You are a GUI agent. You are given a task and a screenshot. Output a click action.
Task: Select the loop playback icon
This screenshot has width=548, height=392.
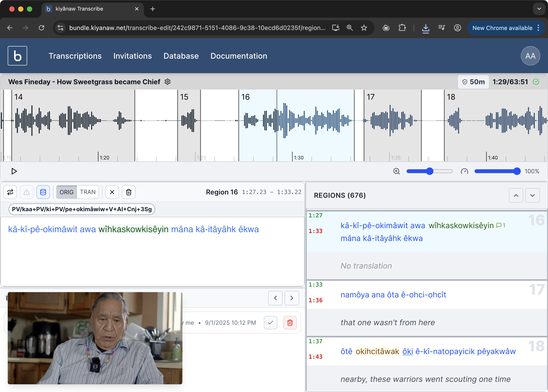tap(10, 192)
